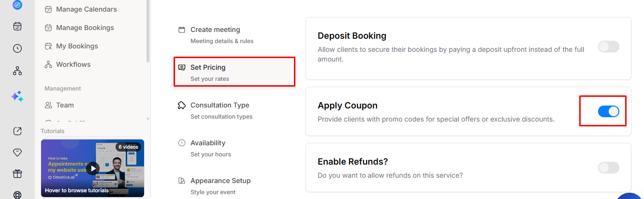Click the sidebar scrollbar down arrow
Screen dimensions: 644x199
tap(148, 119)
